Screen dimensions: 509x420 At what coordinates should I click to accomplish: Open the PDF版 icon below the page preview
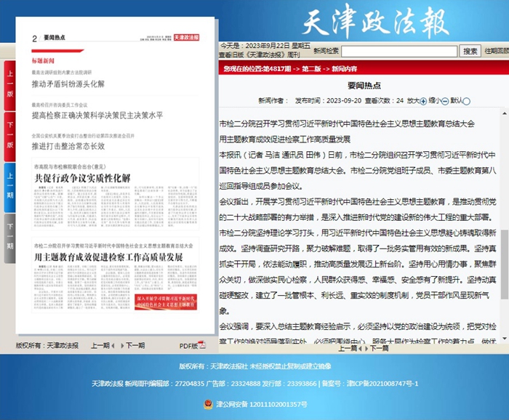[x=202, y=344]
